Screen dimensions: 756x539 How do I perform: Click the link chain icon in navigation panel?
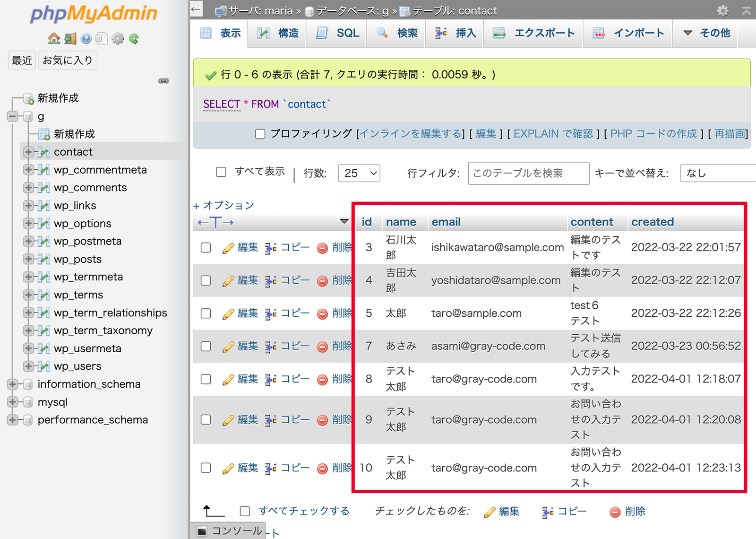click(x=163, y=81)
